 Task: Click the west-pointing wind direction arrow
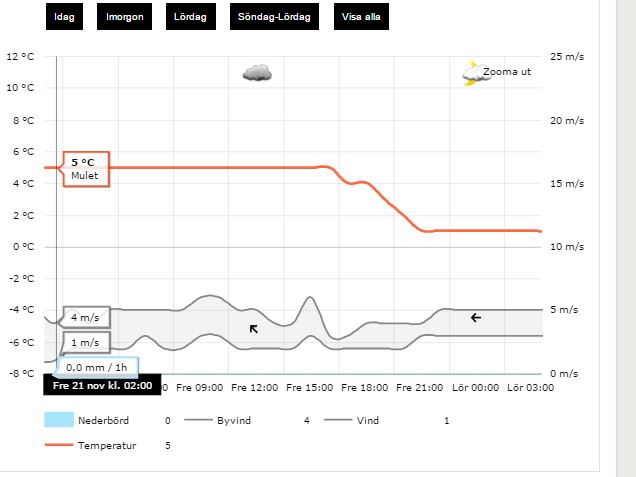point(476,317)
